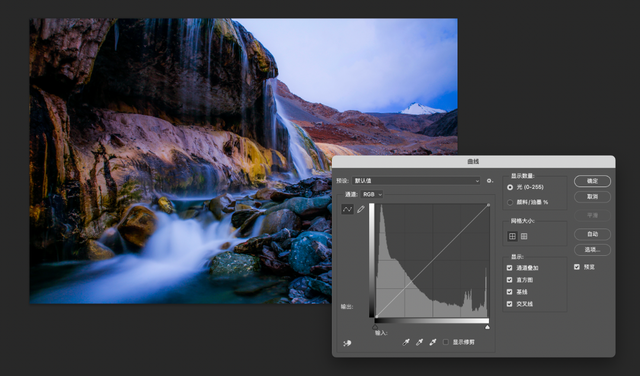
Task: Choose the simple 4x4 grid size icon
Action: [x=512, y=236]
